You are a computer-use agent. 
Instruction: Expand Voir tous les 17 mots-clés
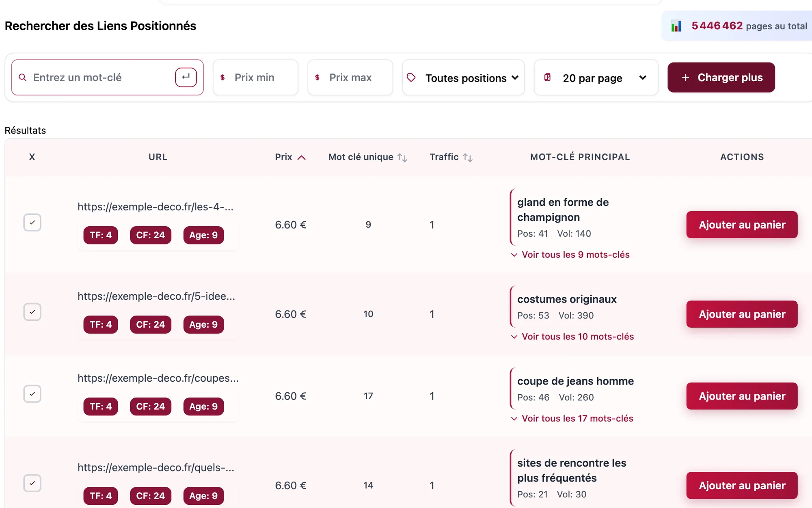[572, 419]
